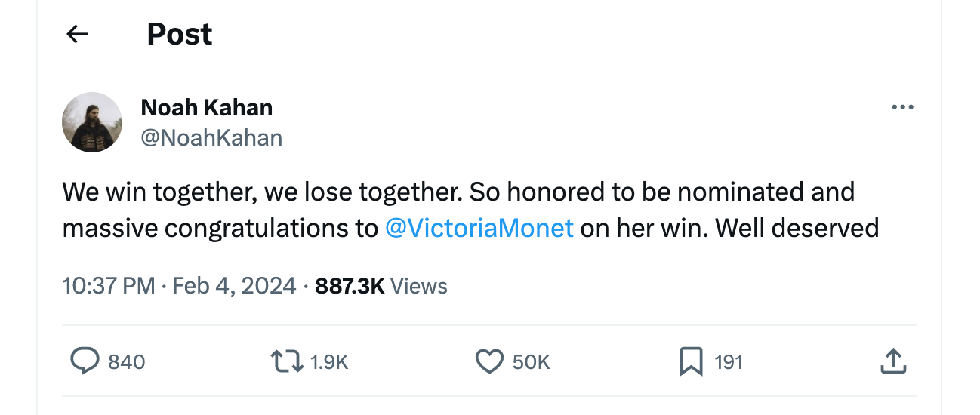Click the Feb 4, 2024 date
980x415 pixels.
[234, 286]
